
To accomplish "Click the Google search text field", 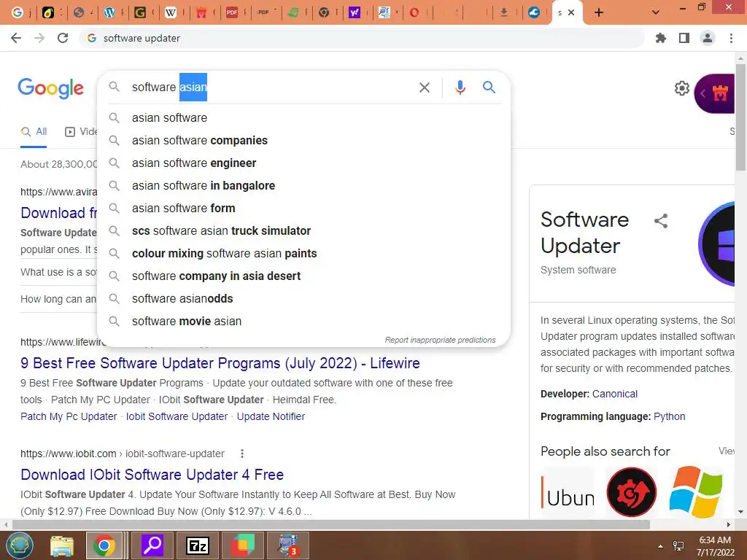I will pyautogui.click(x=271, y=87).
